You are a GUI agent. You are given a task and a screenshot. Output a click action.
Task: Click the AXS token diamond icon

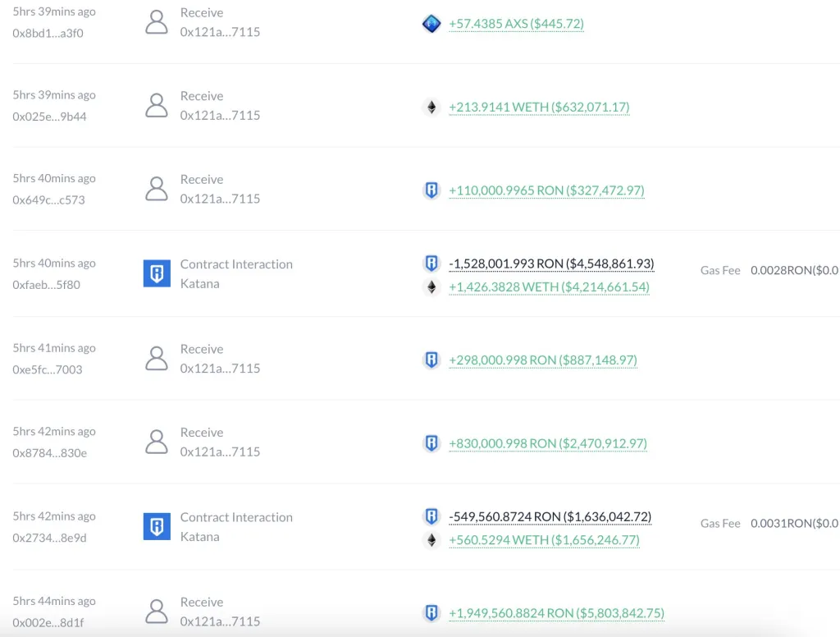[x=431, y=24]
